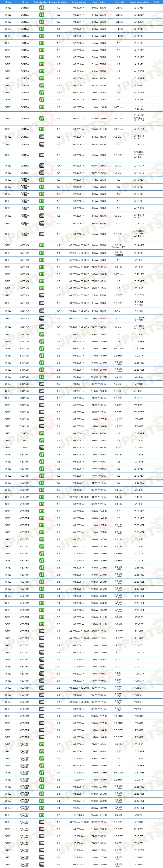Click petrol icon in Corsa 141kW / 192KM row

coord(42,119)
